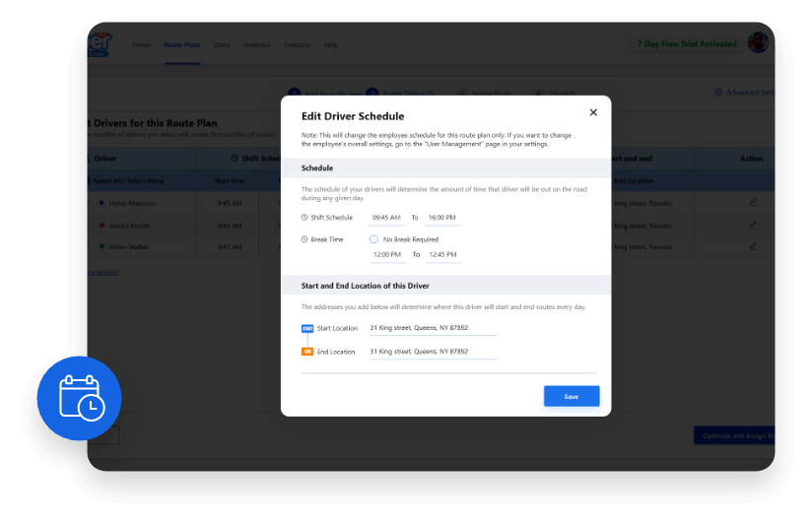Screen dimensions: 812x523
Task: Click the blue Start Location flag icon
Action: [x=307, y=328]
